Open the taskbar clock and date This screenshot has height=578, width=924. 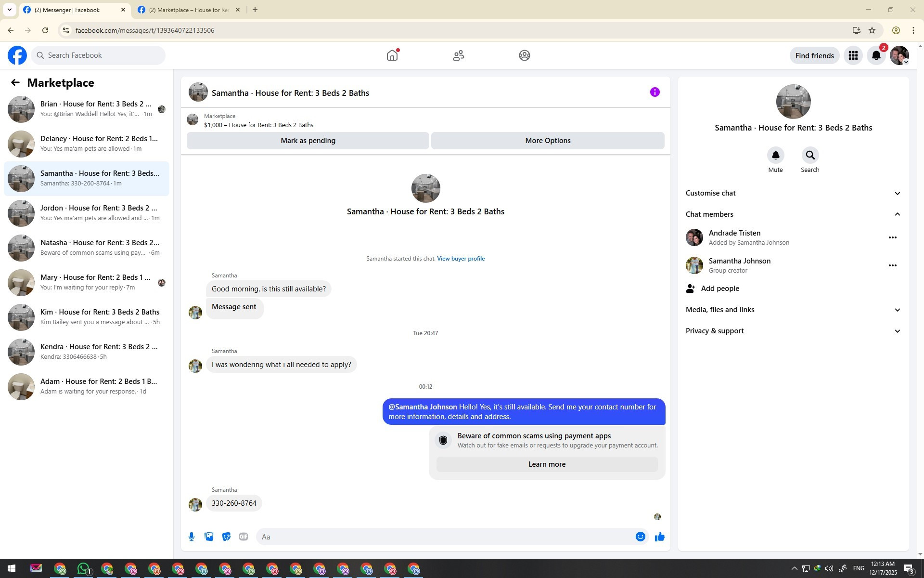pos(883,569)
